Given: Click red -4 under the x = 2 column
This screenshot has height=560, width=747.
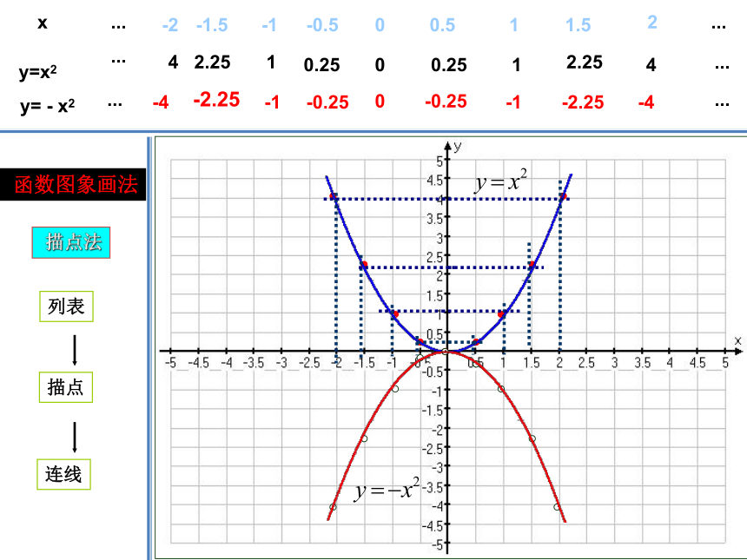Looking at the screenshot, I should pos(646,102).
